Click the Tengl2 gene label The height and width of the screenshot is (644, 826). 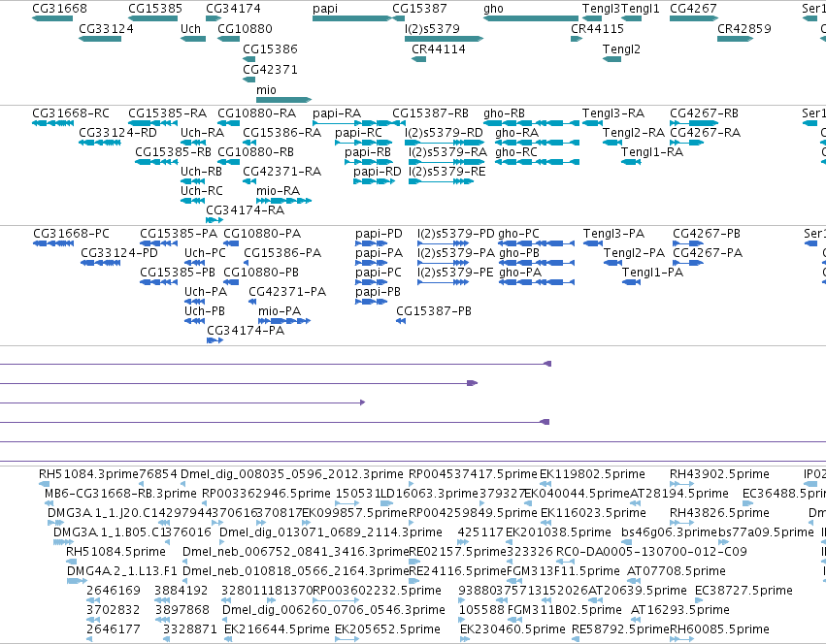[621, 49]
